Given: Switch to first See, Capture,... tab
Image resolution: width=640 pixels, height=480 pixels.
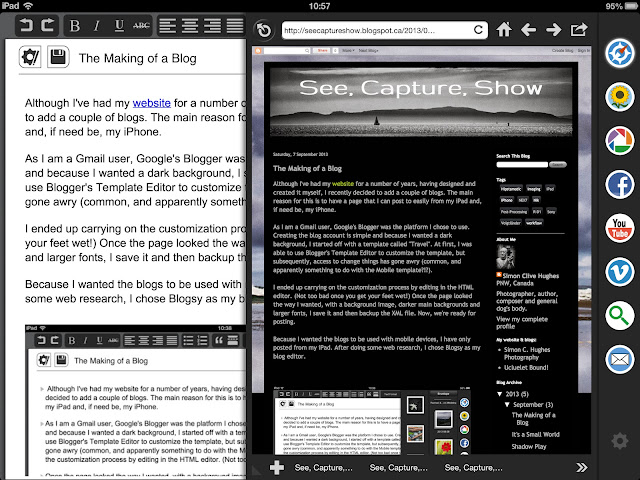Looking at the screenshot, I should (x=324, y=468).
